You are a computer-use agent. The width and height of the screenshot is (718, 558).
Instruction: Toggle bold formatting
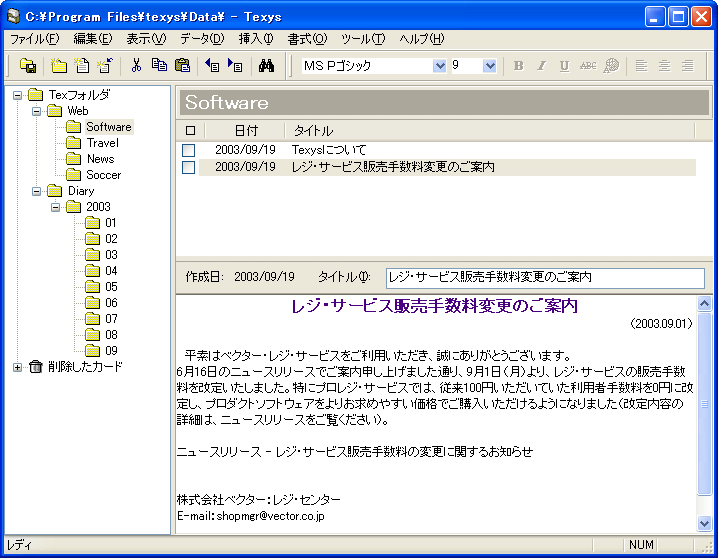518,66
